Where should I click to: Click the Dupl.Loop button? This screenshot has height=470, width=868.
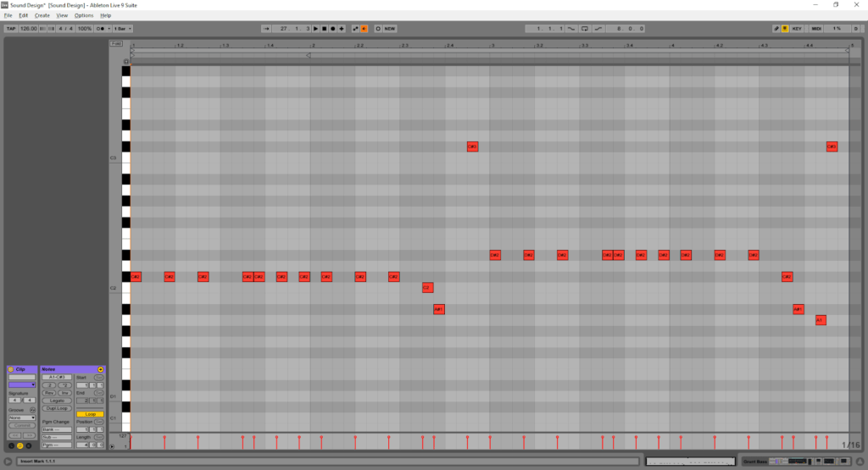[58, 408]
